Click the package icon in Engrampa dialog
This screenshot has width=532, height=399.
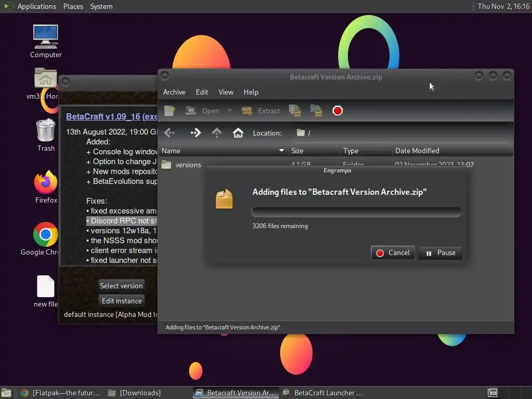pos(224,198)
